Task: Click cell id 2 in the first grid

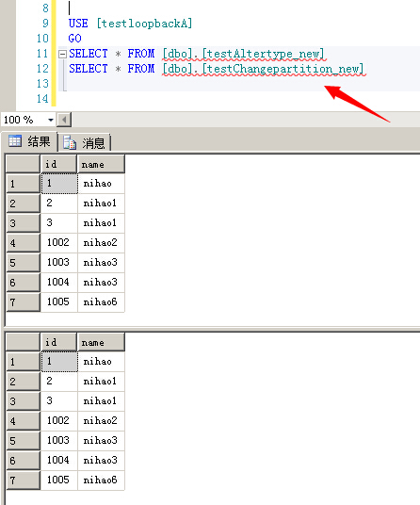Action: point(59,204)
